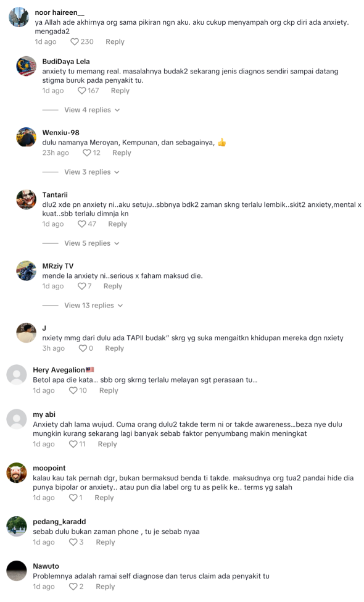Reply to Nawuto's self diagnose comment
This screenshot has width=364, height=602.
[105, 587]
